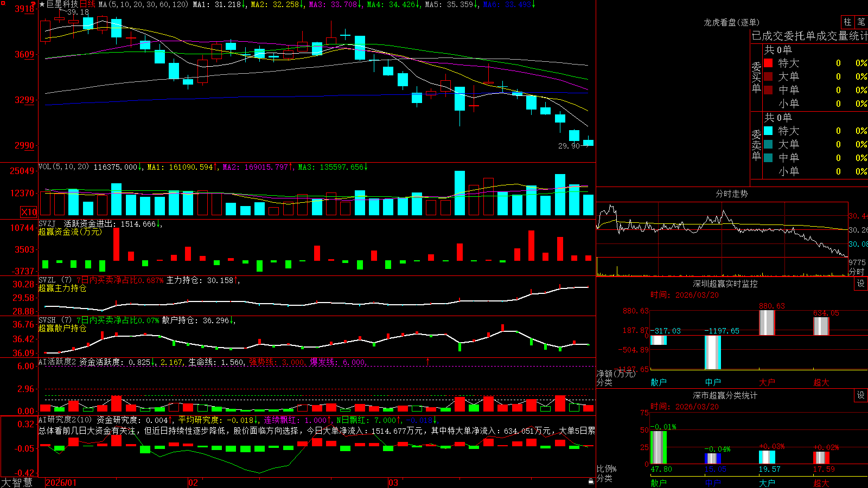Click the 3918 price axis label
The image size is (868, 488).
point(24,9)
